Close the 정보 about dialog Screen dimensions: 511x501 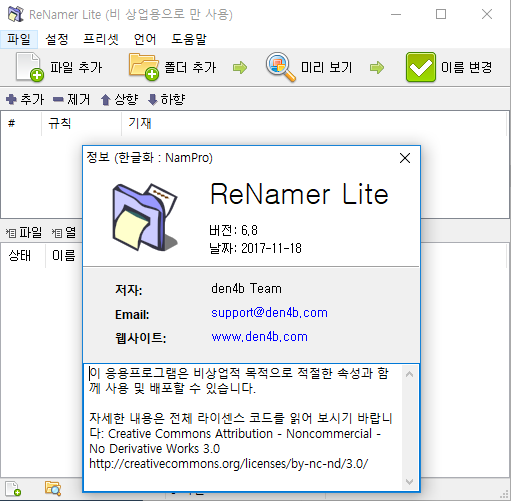pyautogui.click(x=405, y=158)
